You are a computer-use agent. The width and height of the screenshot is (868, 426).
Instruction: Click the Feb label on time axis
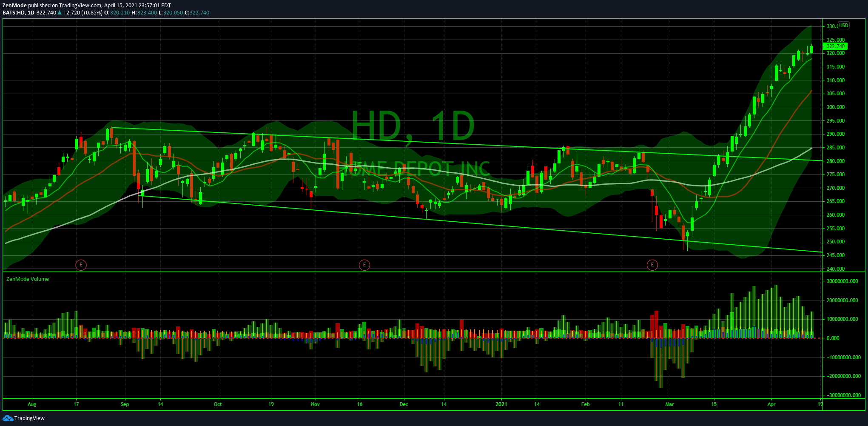point(586,404)
